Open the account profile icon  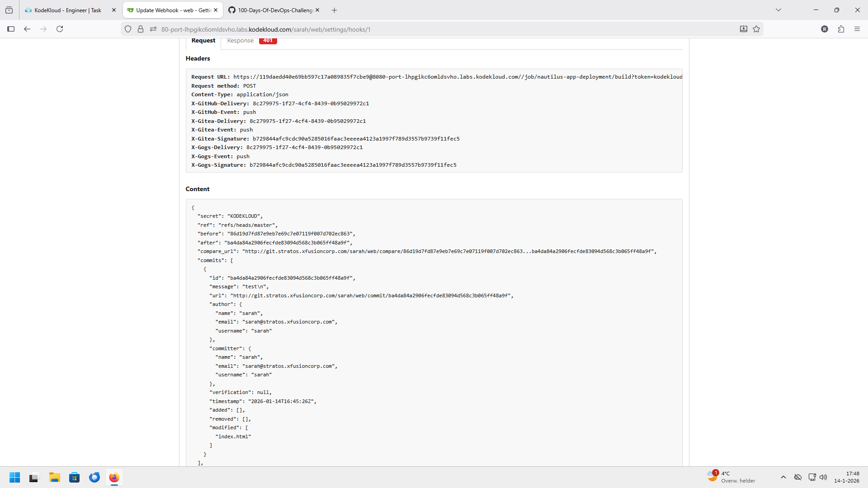tap(825, 29)
